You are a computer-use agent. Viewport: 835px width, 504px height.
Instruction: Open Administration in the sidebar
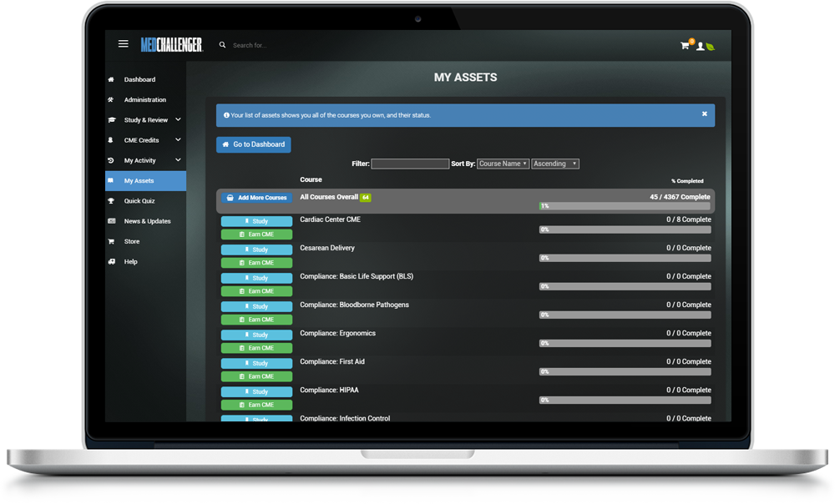(145, 100)
